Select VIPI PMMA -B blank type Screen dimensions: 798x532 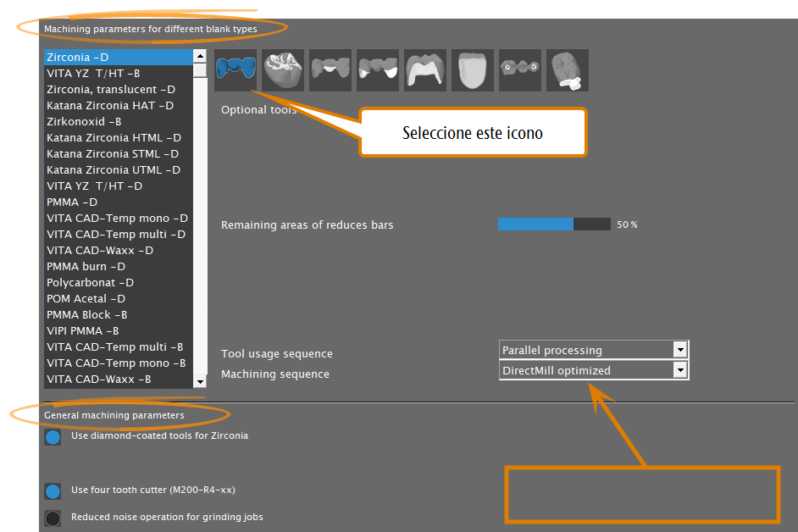[x=119, y=331]
